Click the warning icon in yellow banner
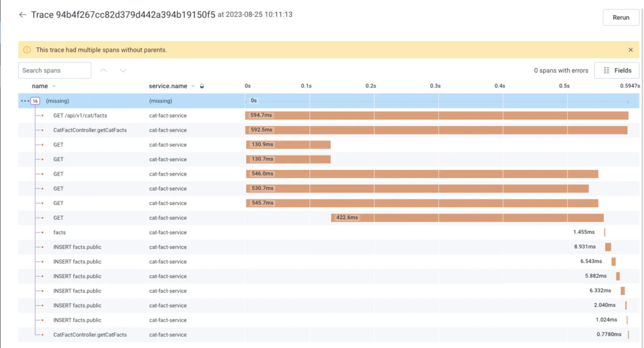This screenshot has height=348, width=644. (x=28, y=50)
